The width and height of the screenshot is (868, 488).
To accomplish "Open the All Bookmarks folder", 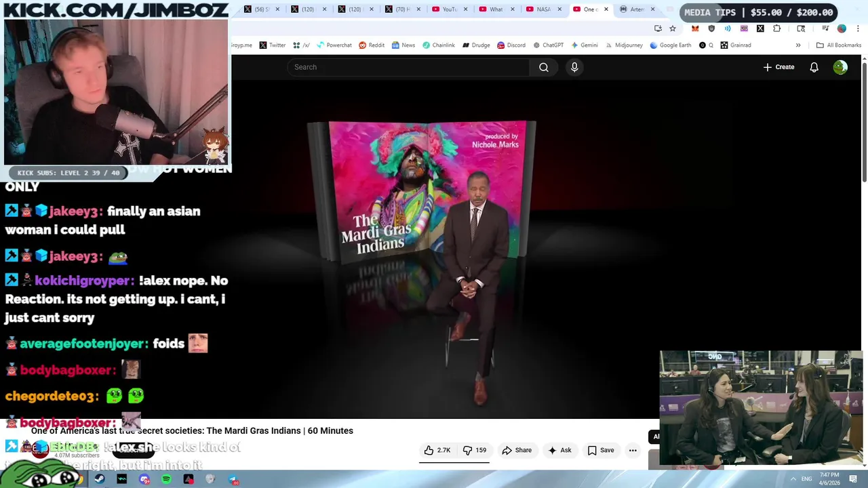I will pos(839,45).
